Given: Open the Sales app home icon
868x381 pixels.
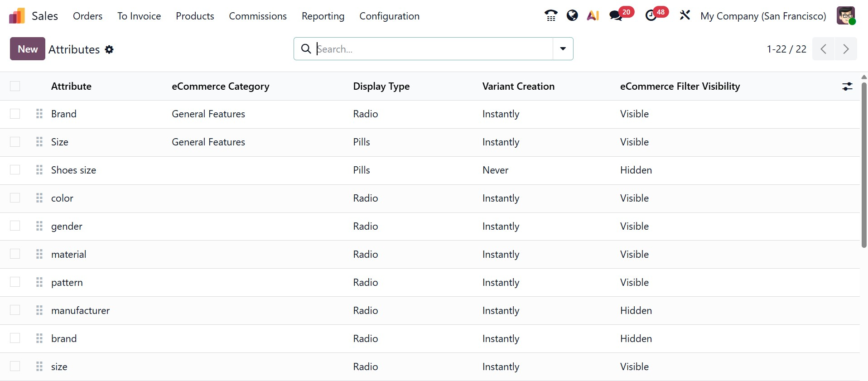Looking at the screenshot, I should pyautogui.click(x=17, y=16).
